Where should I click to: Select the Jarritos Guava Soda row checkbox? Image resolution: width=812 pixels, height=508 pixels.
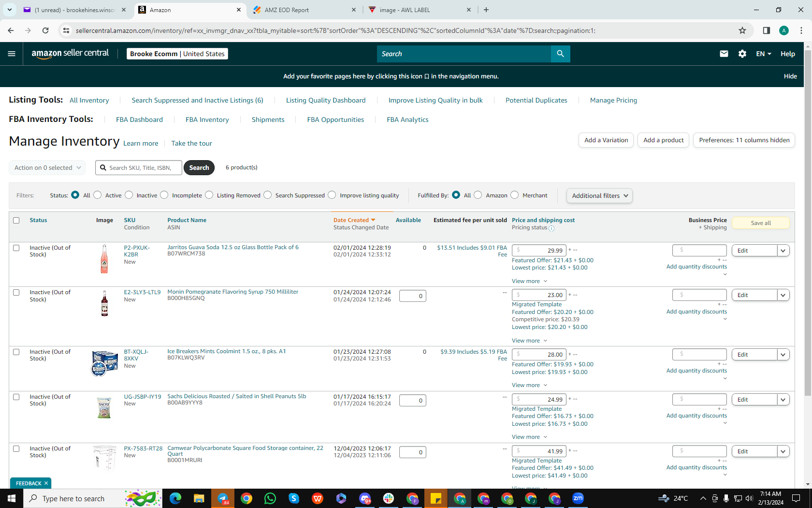click(16, 248)
